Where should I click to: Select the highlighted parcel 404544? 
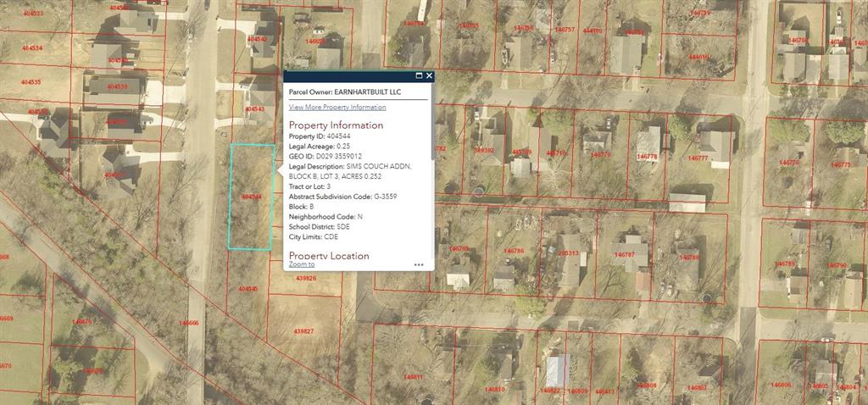tap(251, 197)
